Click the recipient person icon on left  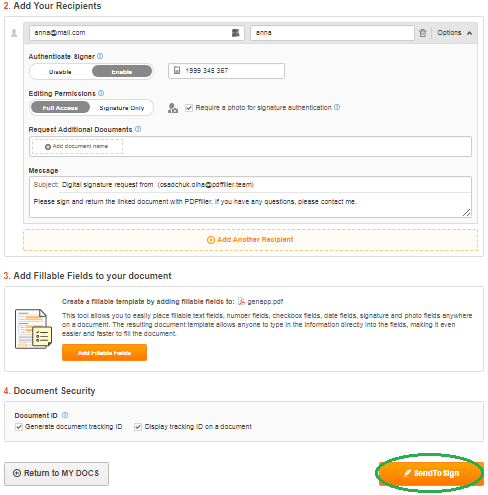point(14,33)
